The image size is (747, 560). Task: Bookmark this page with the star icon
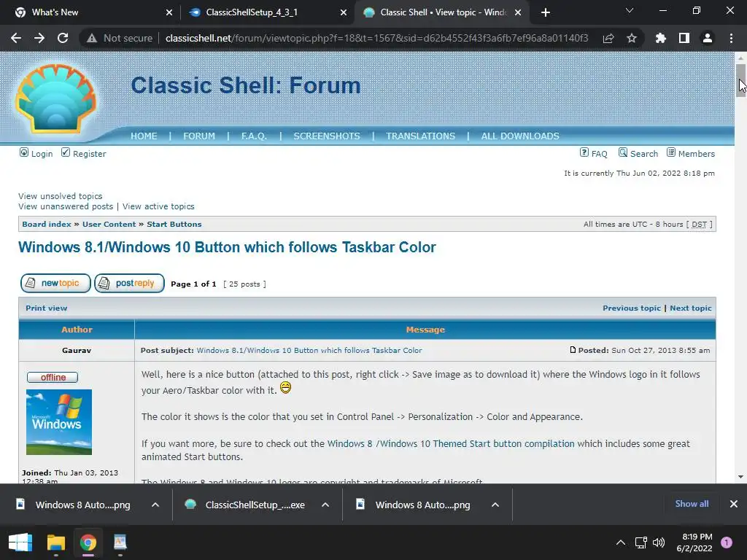[x=632, y=38]
